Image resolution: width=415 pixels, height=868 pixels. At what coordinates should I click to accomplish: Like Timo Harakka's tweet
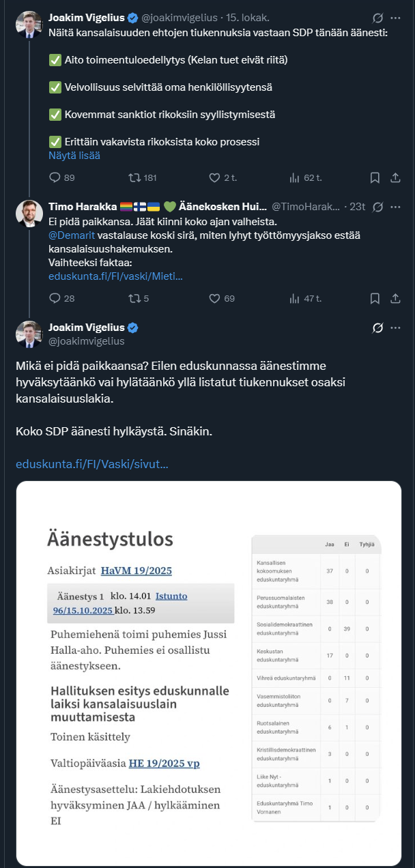pos(214,298)
